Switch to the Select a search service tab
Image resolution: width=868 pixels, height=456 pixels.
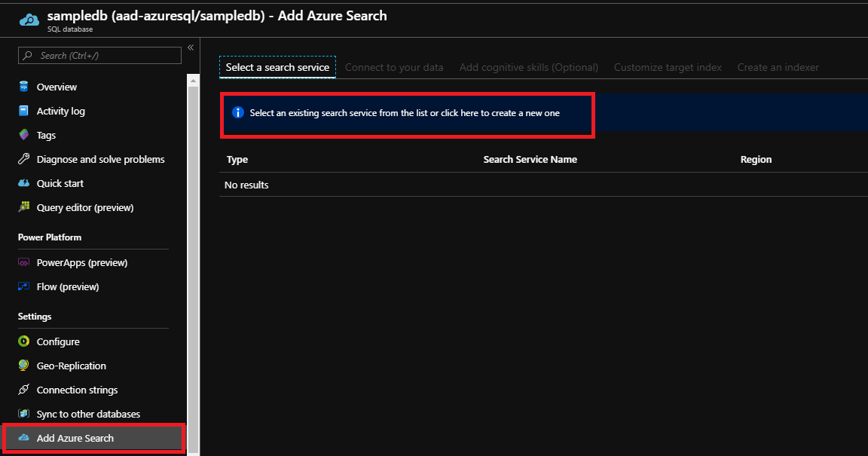pyautogui.click(x=277, y=66)
